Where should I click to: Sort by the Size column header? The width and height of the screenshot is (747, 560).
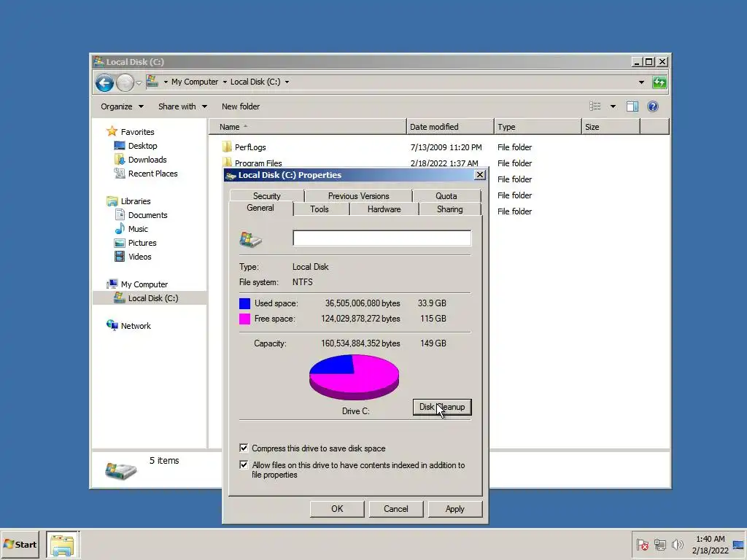[611, 127]
